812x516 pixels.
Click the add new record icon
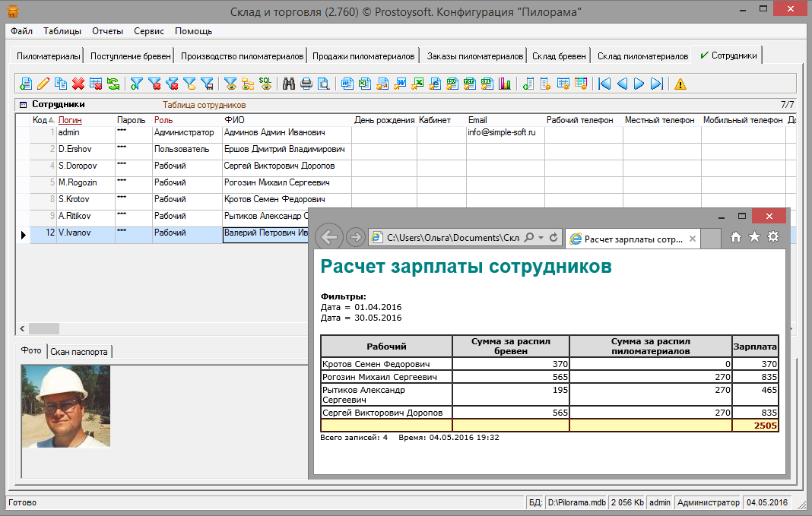point(26,84)
